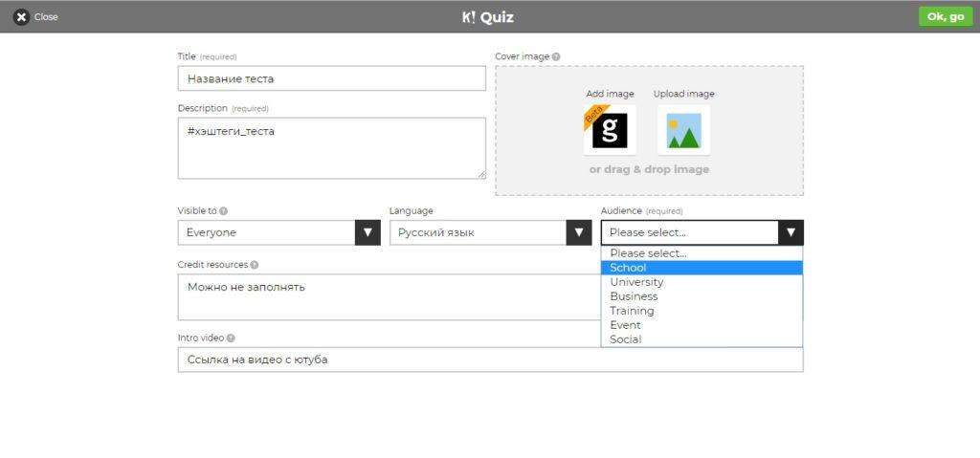Click the Upload image label

click(x=683, y=94)
